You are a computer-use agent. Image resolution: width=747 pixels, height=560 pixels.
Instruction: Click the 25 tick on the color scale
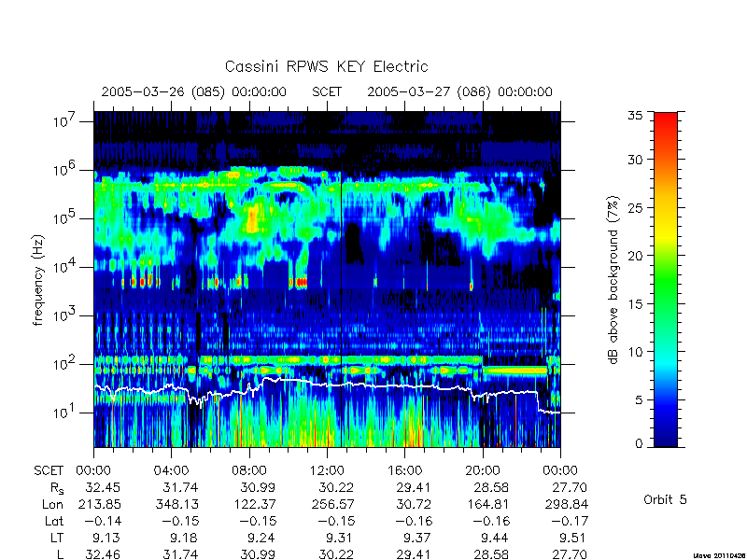pyautogui.click(x=635, y=207)
